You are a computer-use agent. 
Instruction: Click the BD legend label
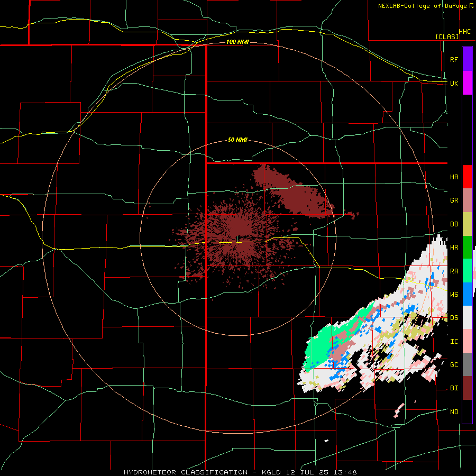click(454, 224)
